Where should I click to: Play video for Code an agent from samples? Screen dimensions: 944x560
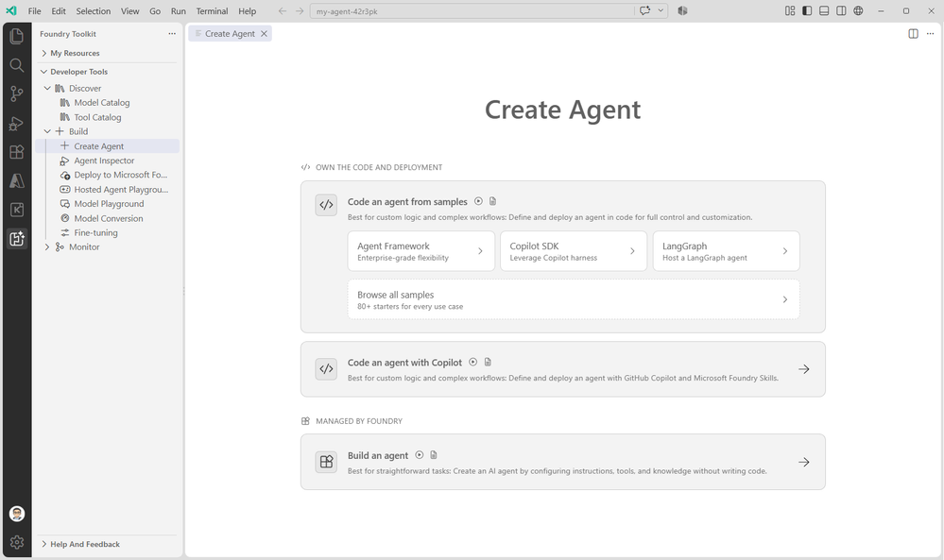[x=478, y=201]
